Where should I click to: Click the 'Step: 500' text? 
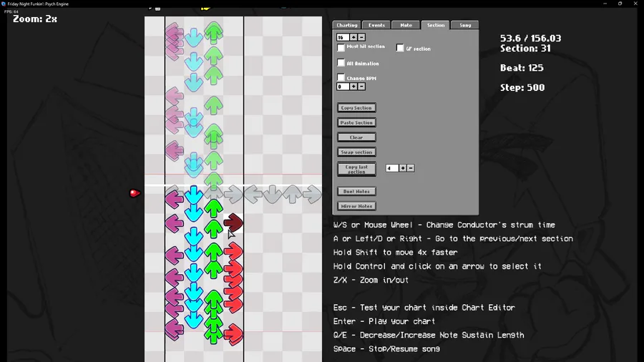pos(522,87)
